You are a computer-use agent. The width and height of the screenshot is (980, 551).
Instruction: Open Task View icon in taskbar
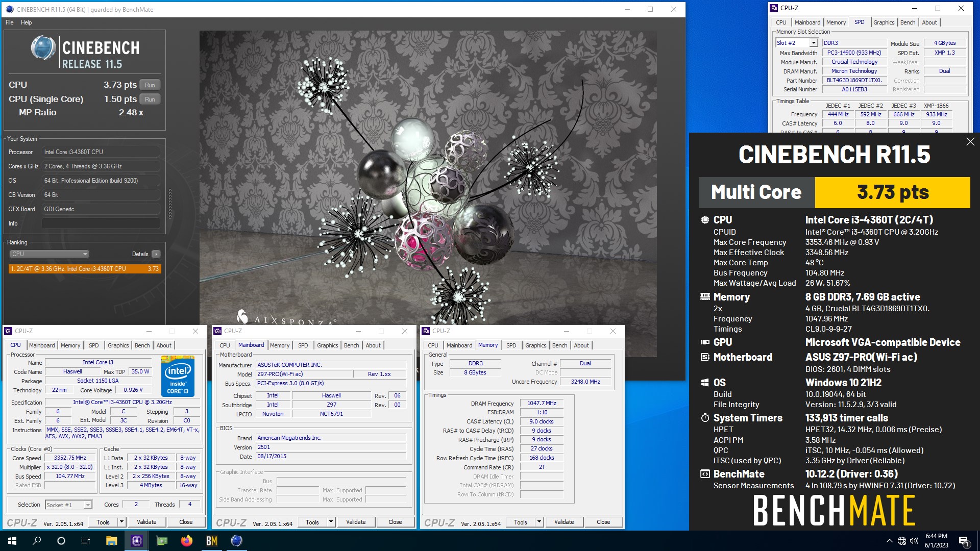[x=86, y=541]
